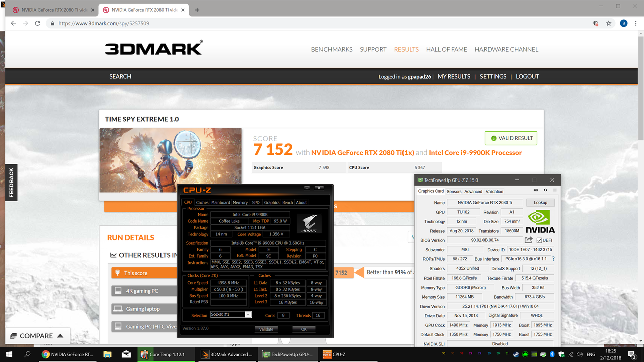The image size is (644, 362).
Task: Open Bus Interface help question mark
Action: [553, 259]
